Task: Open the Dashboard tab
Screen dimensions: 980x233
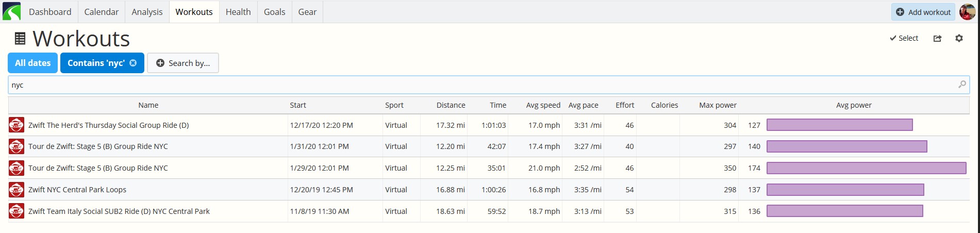Action: coord(50,12)
